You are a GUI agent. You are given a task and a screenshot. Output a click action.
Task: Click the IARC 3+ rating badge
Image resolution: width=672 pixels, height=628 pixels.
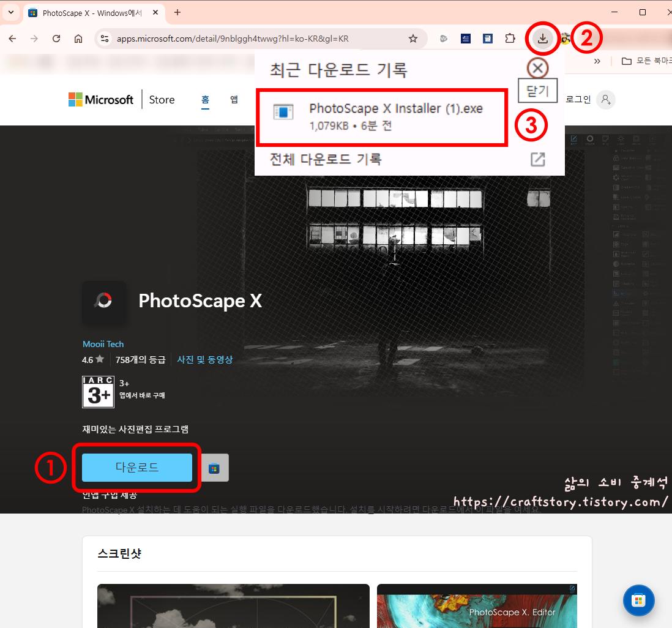click(98, 392)
